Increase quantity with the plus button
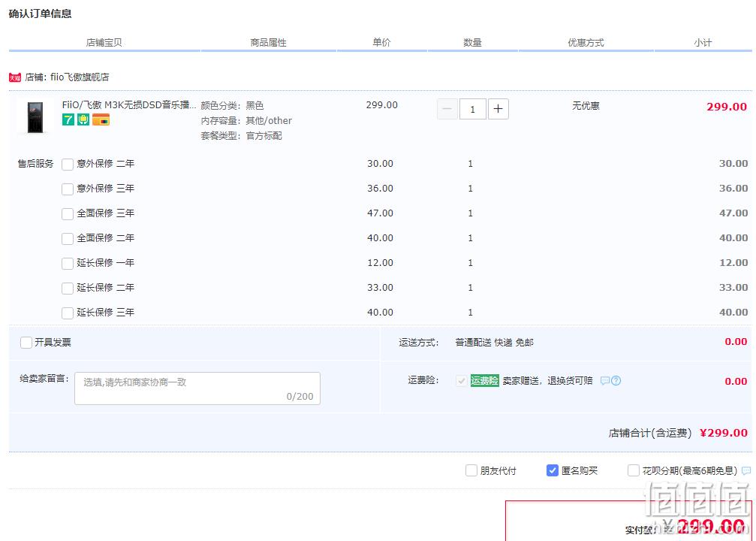 pos(498,109)
